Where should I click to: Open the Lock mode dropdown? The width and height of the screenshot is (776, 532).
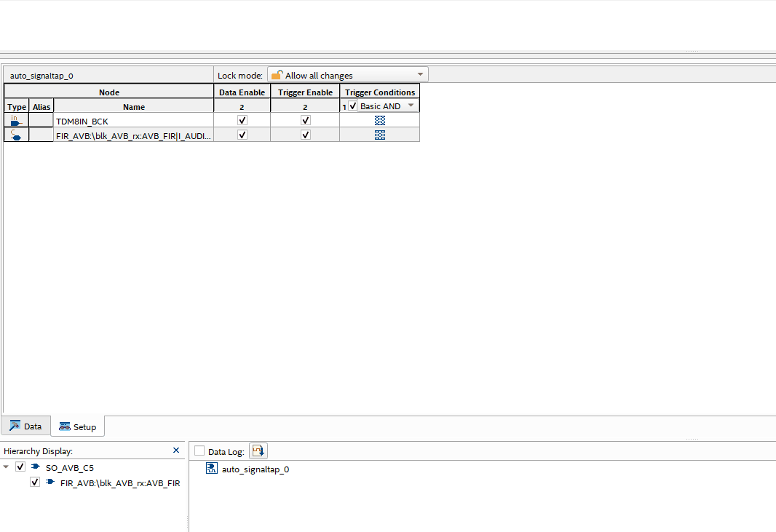(347, 75)
